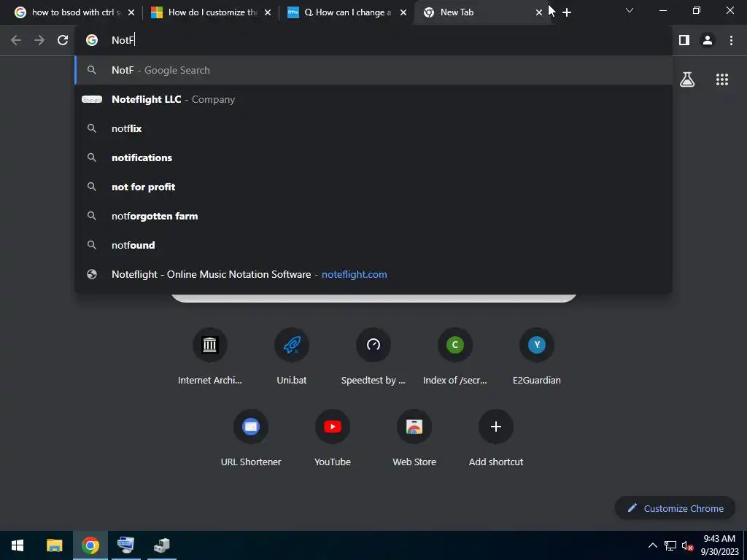This screenshot has width=747, height=560.
Task: Open the taskbar app beside the monitor app
Action: tap(162, 545)
